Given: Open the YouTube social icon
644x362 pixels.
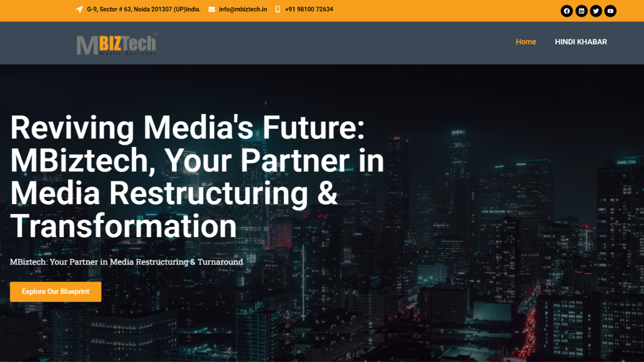Looking at the screenshot, I should (610, 11).
